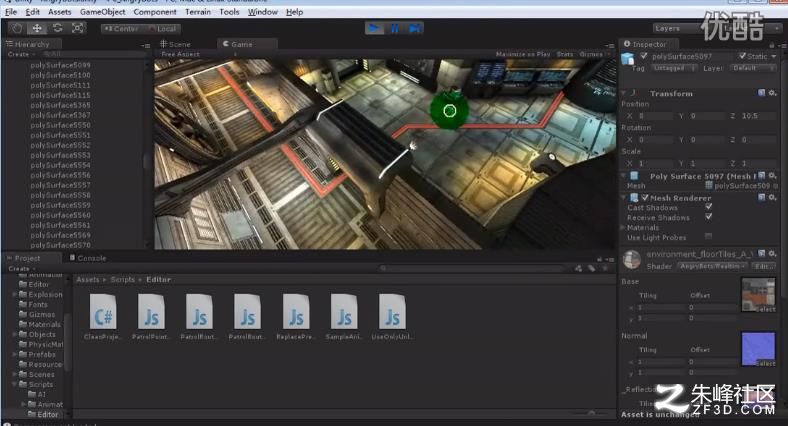Open Mesh Filter gear settings icon
The height and width of the screenshot is (426, 788).
772,175
